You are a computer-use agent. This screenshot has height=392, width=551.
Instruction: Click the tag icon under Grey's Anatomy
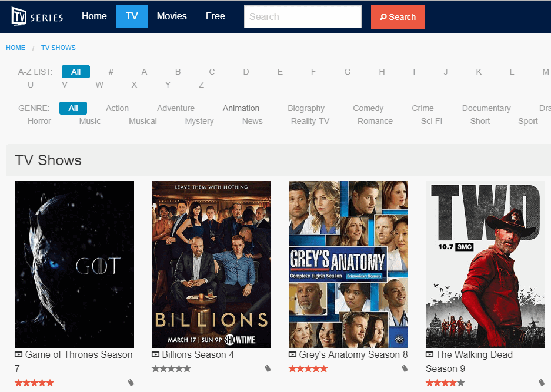pyautogui.click(x=405, y=368)
